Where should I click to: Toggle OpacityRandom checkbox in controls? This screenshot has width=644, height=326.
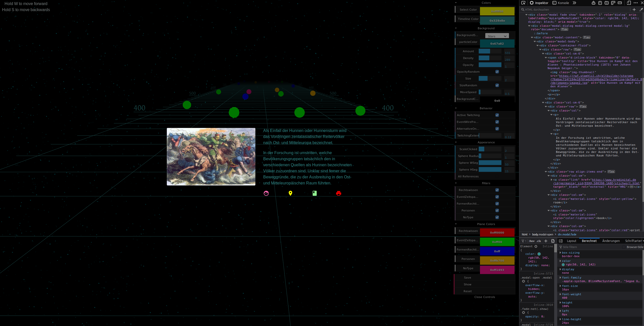coord(497,71)
